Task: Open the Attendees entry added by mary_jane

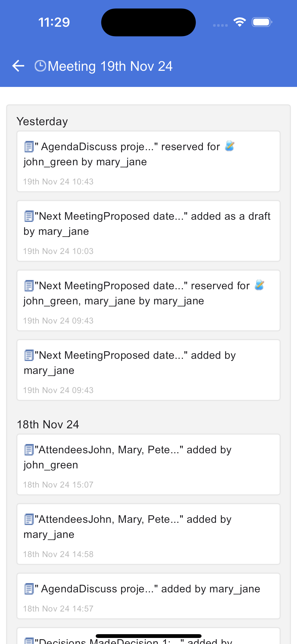Action: pos(148,534)
